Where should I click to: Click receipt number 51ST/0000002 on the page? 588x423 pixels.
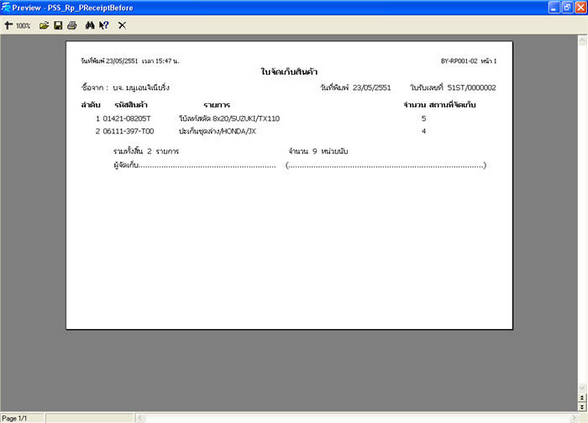point(471,88)
